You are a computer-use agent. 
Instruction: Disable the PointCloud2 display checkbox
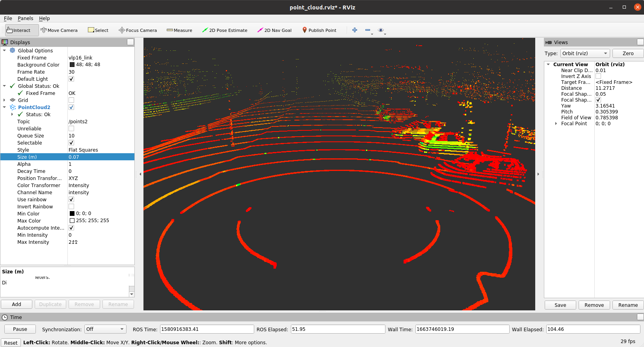(x=71, y=107)
